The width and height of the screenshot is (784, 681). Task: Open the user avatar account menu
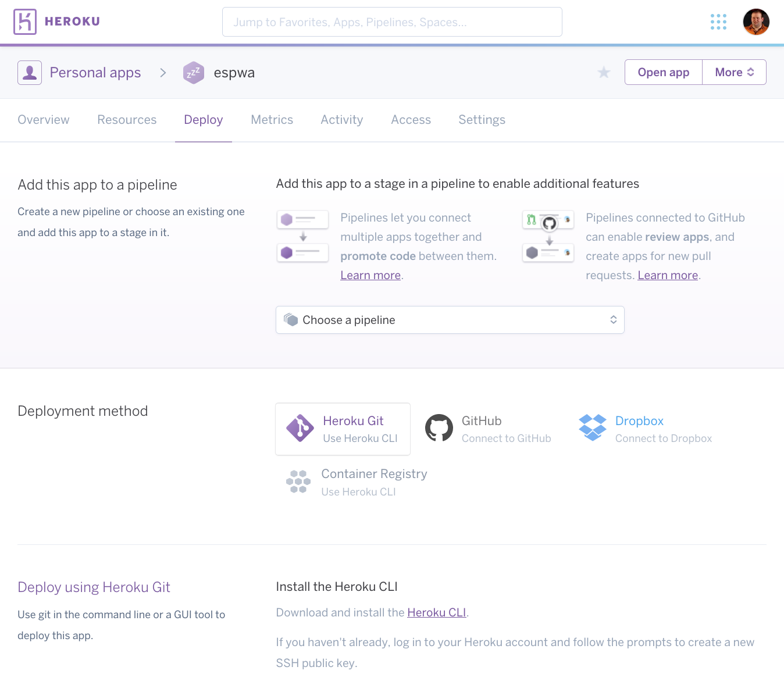click(x=756, y=22)
